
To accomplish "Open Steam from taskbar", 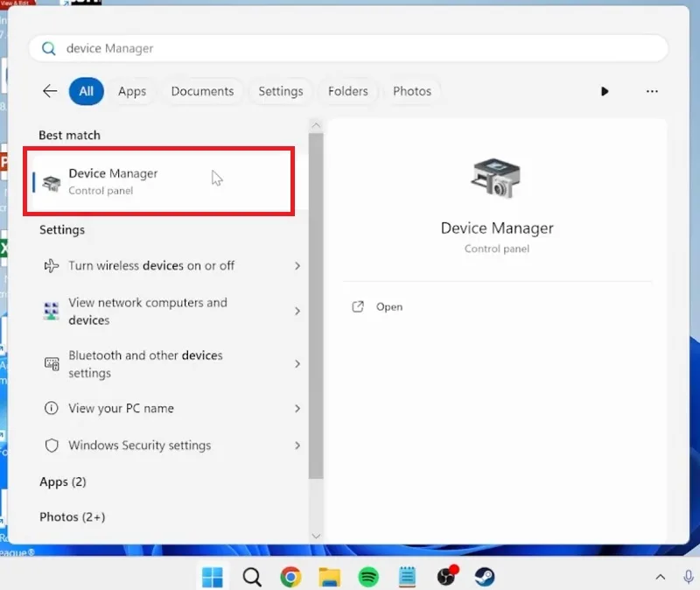I will pyautogui.click(x=485, y=577).
